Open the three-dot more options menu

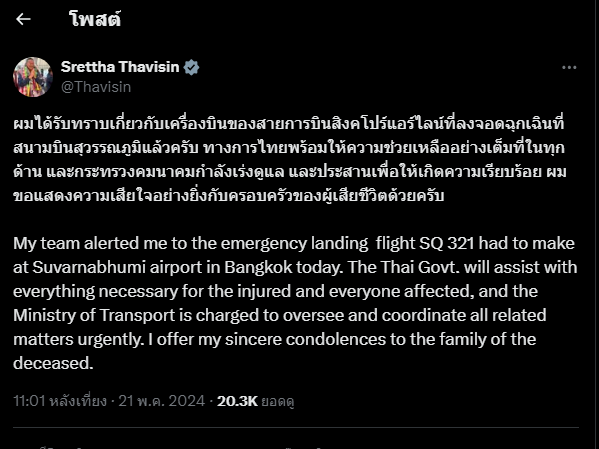pos(569,68)
